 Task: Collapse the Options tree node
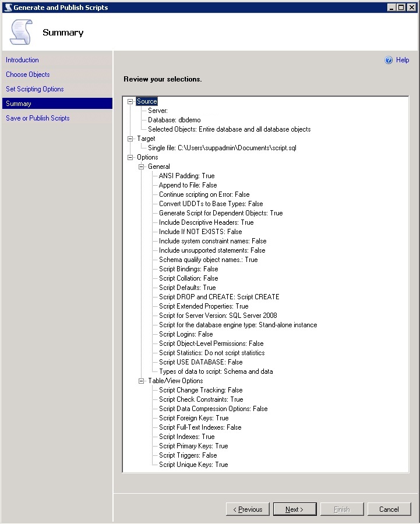(130, 157)
